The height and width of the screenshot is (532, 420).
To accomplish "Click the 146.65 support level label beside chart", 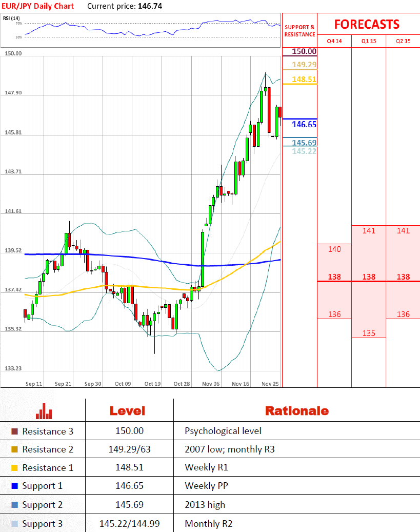I will pos(304,125).
